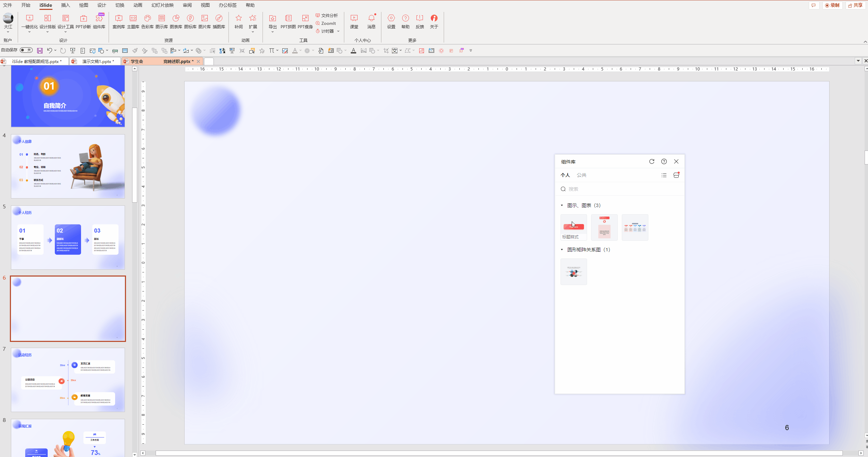Open the undo history dropdown arrow
The image size is (868, 457).
tap(55, 51)
